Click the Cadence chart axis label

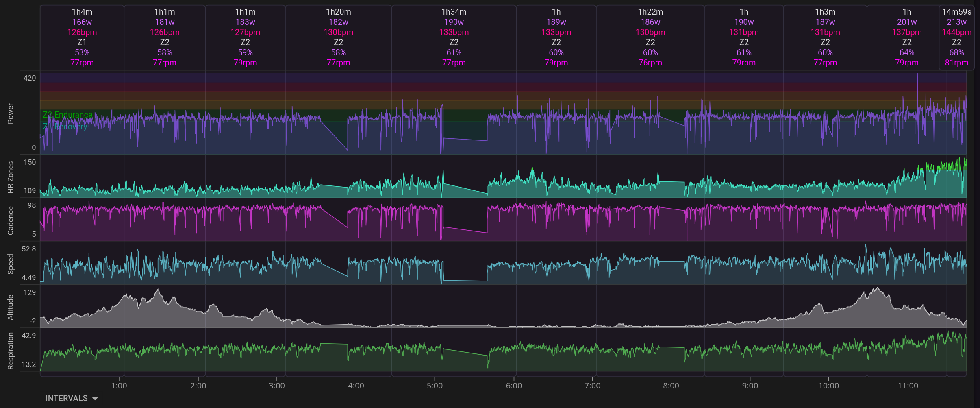[11, 220]
